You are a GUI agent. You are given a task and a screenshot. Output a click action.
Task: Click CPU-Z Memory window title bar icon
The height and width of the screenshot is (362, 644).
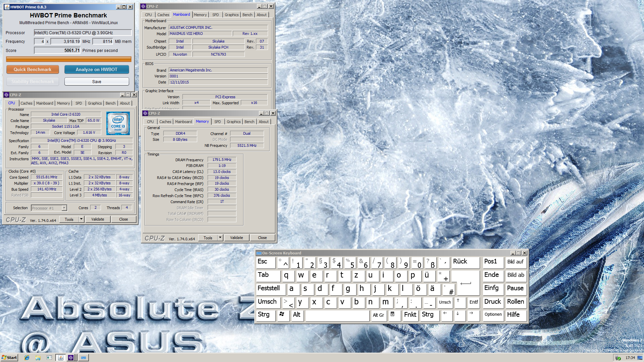(x=146, y=113)
